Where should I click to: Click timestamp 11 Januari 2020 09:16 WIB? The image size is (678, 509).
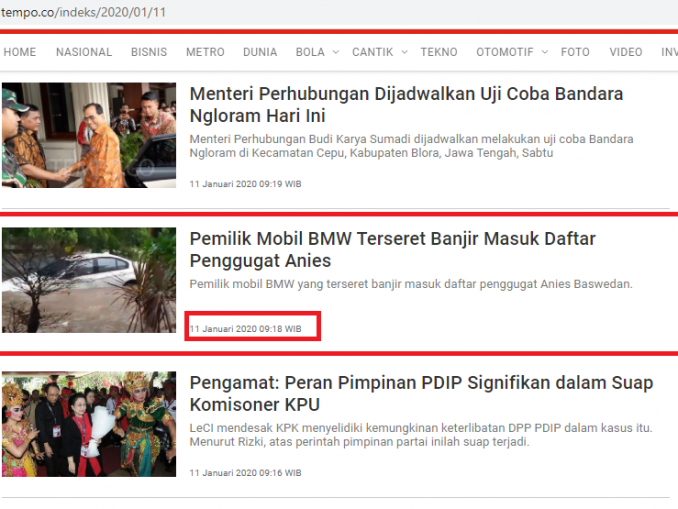click(245, 473)
